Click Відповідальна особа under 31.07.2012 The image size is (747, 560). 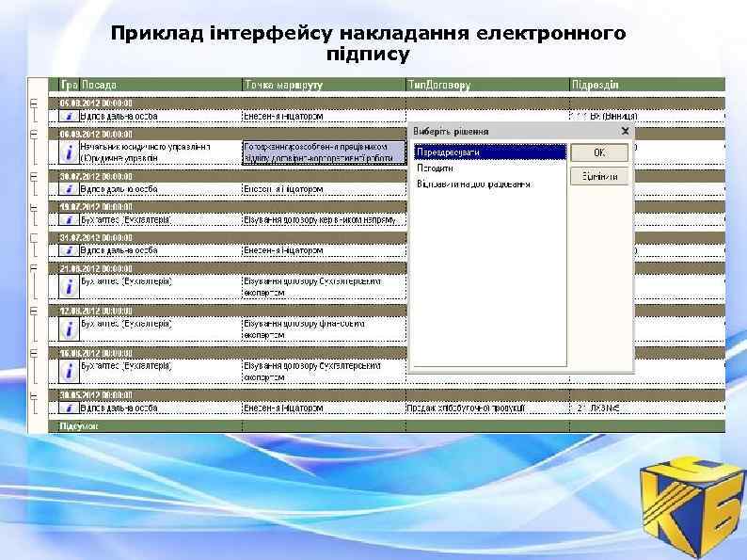pyautogui.click(x=161, y=250)
